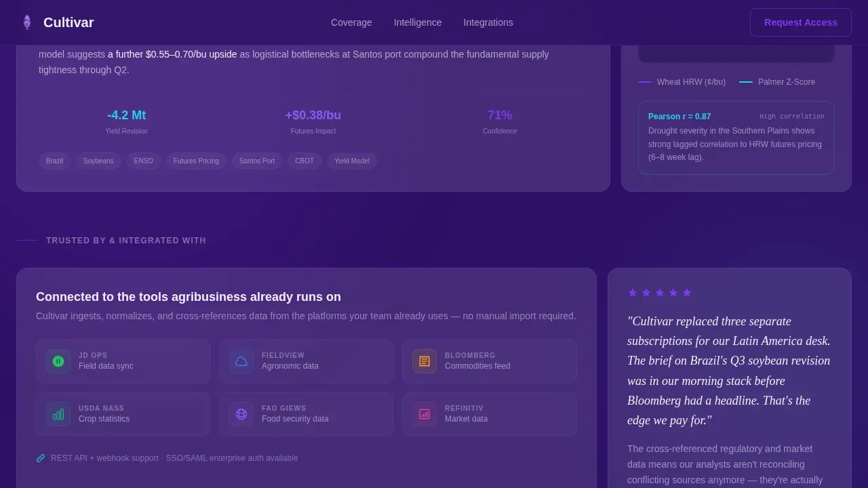Open the USDA NASS Crop statistics card

tap(123, 414)
